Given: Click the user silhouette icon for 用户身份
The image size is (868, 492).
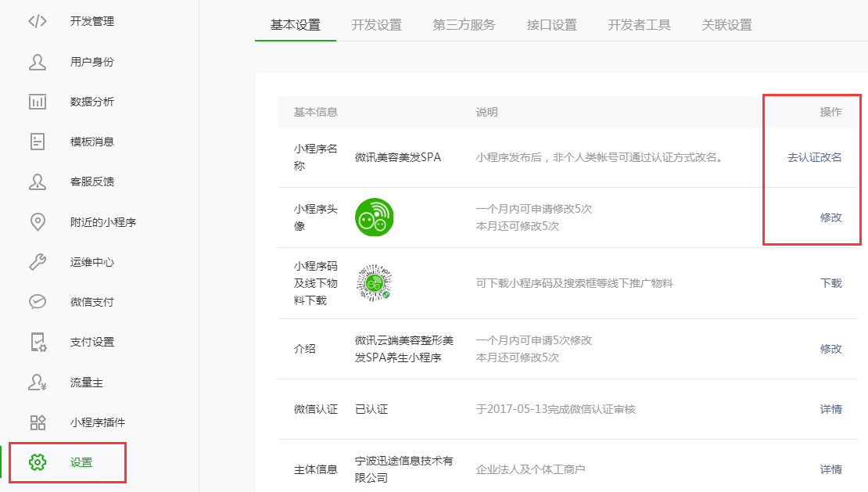Looking at the screenshot, I should click(x=38, y=62).
